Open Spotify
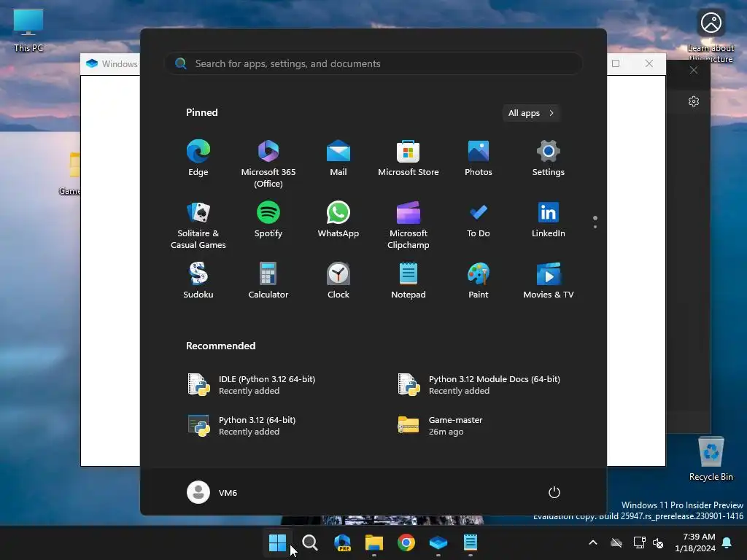747x560 pixels. (x=268, y=219)
